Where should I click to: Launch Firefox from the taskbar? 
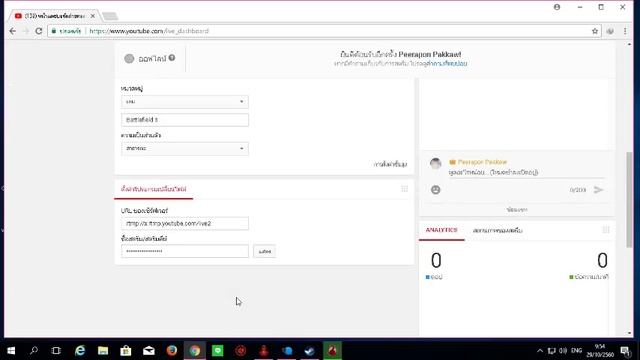[172, 351]
